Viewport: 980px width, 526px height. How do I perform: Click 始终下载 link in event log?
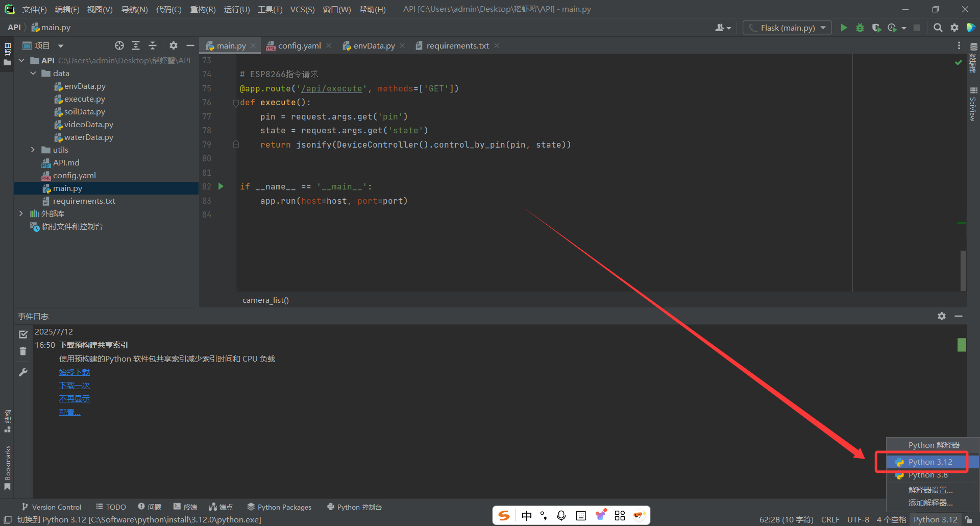(x=75, y=372)
